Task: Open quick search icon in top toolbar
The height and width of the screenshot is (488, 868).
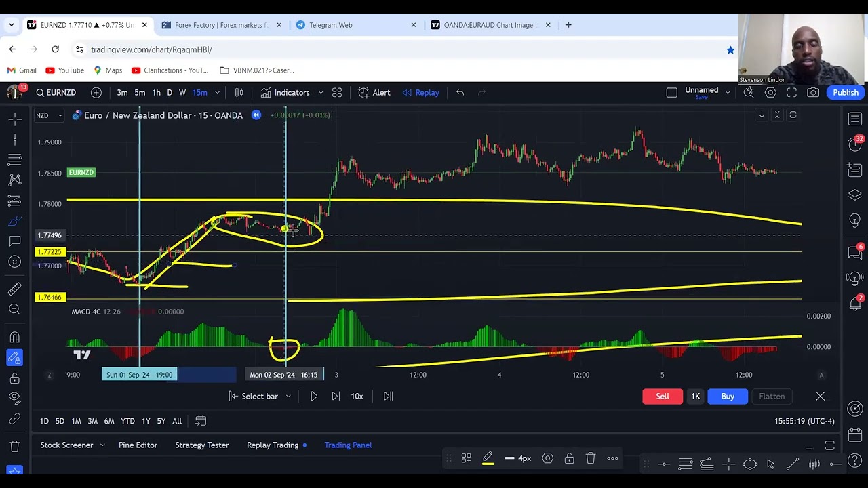Action: click(x=749, y=93)
